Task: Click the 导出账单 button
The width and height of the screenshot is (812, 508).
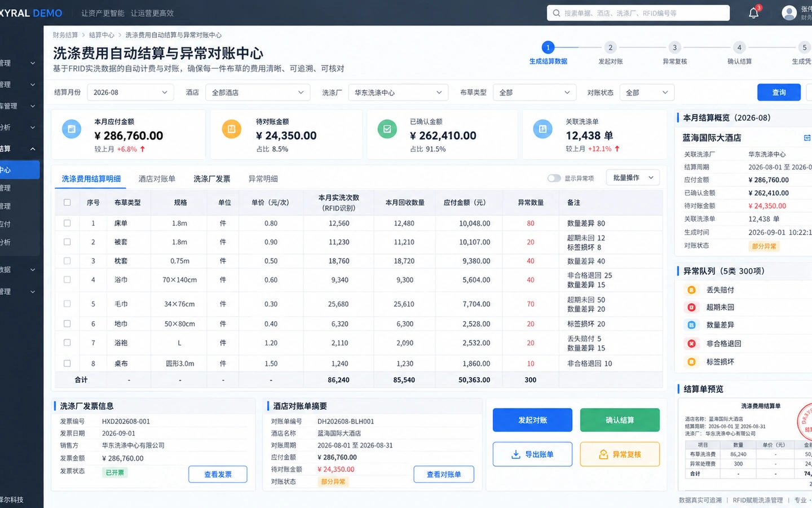Action: coord(532,454)
